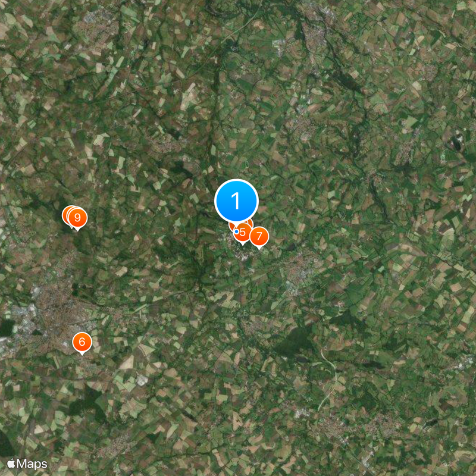
Task: Click the dark pond near the right edge
Action: click(x=456, y=142)
